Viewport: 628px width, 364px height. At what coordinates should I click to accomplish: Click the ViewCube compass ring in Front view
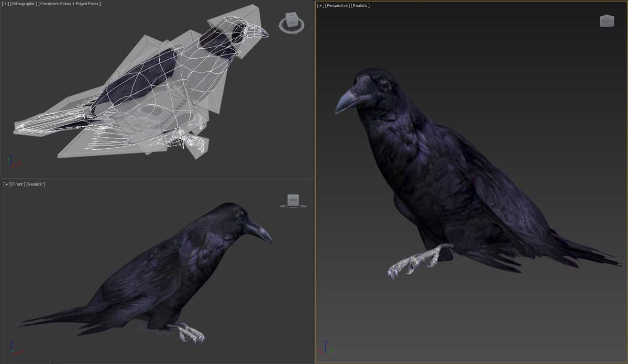point(293,207)
